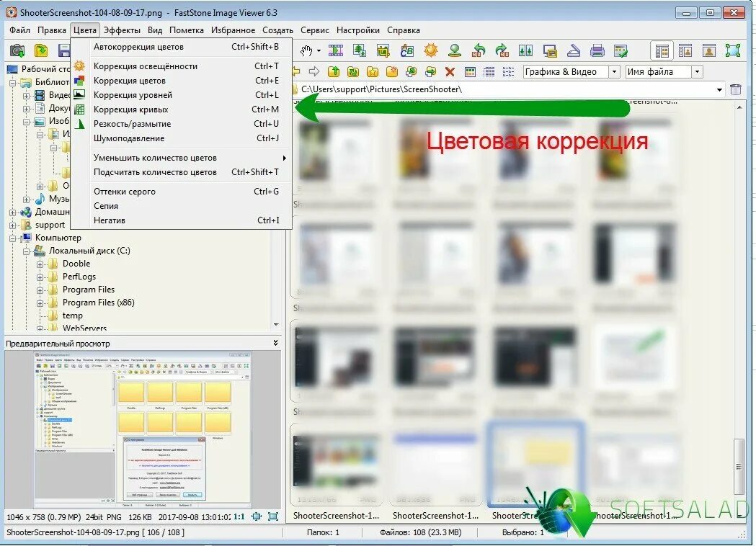The width and height of the screenshot is (756, 546).
Task: Create new folder with the spark icon
Action: [x=392, y=72]
